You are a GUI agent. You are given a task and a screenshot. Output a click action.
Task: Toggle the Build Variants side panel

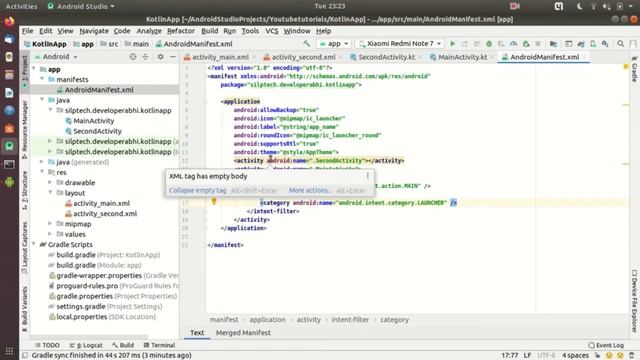[x=24, y=308]
